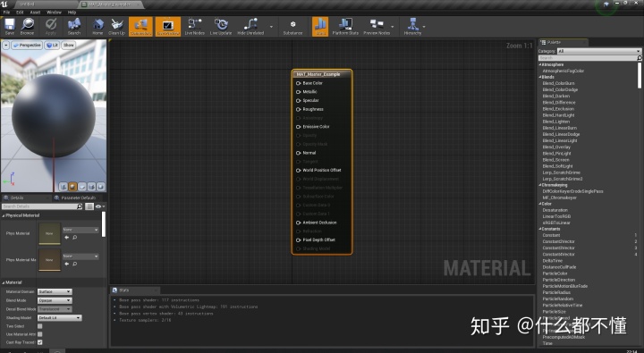The height and width of the screenshot is (353, 644).
Task: Toggle Live Update in the toolbar
Action: tap(221, 27)
